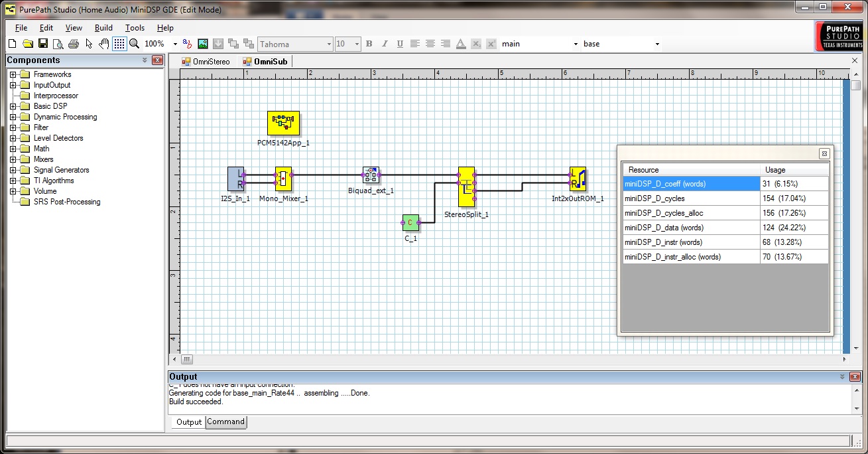Click the Usage column header
The image size is (868, 454).
[794, 169]
